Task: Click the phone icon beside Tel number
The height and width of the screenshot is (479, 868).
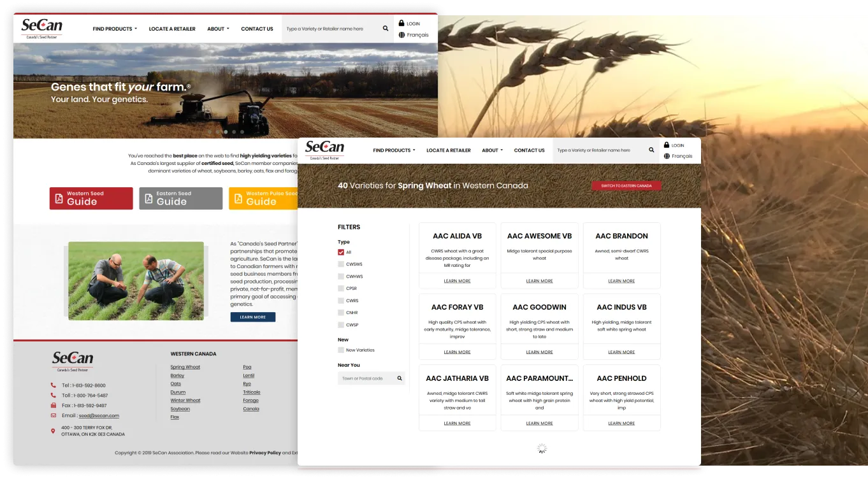Action: (53, 385)
